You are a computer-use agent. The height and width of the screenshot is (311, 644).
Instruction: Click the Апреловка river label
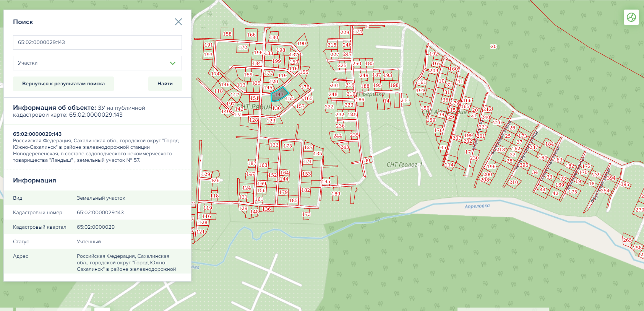[x=477, y=206]
